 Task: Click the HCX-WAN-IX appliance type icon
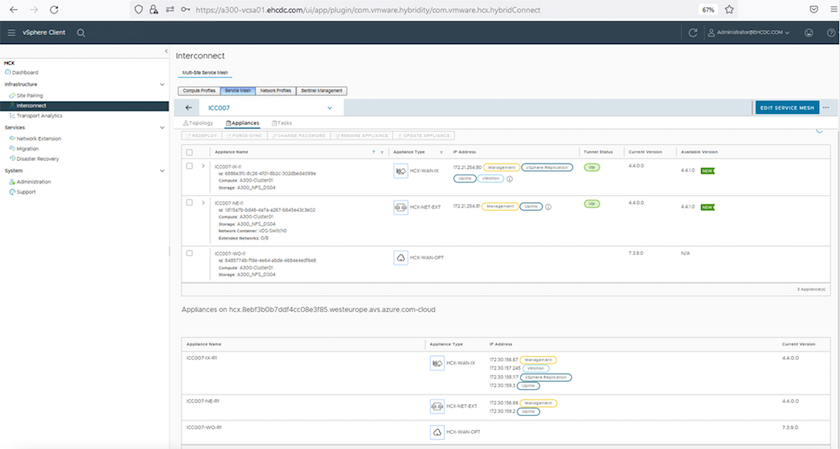pos(400,172)
